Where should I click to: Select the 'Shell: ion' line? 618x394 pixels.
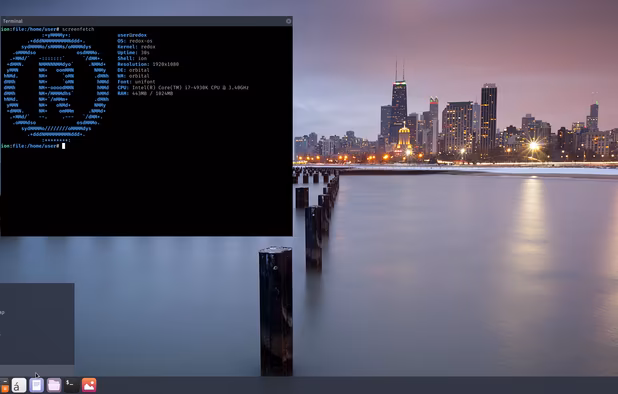coord(132,58)
